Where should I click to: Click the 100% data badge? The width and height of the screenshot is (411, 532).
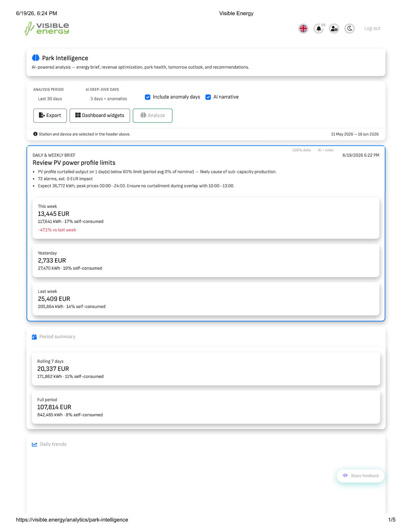(301, 150)
